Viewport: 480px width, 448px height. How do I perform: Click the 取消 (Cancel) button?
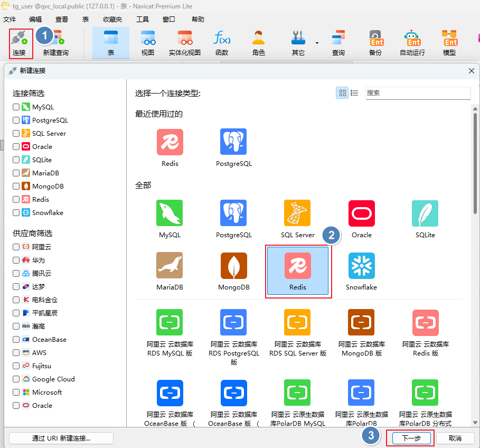455,438
